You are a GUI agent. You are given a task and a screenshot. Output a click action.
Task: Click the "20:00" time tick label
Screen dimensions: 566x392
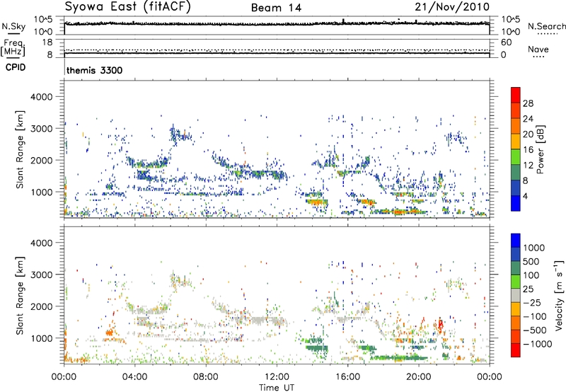[x=418, y=377]
